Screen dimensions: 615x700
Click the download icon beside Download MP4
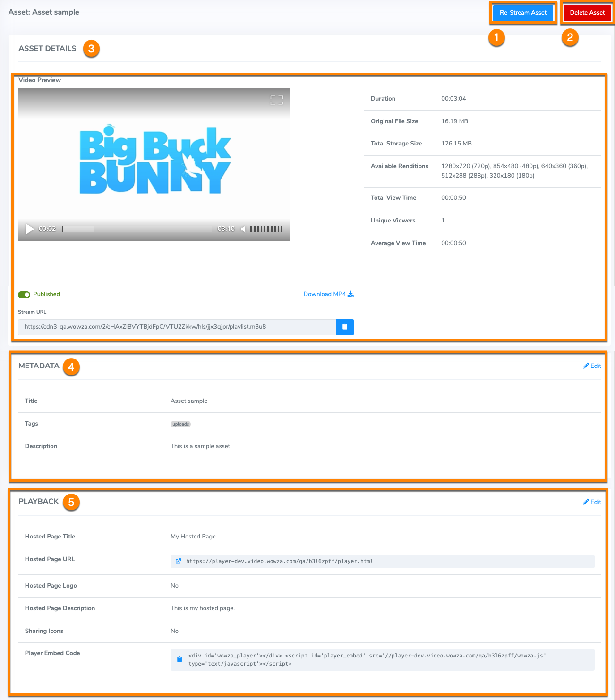(350, 294)
